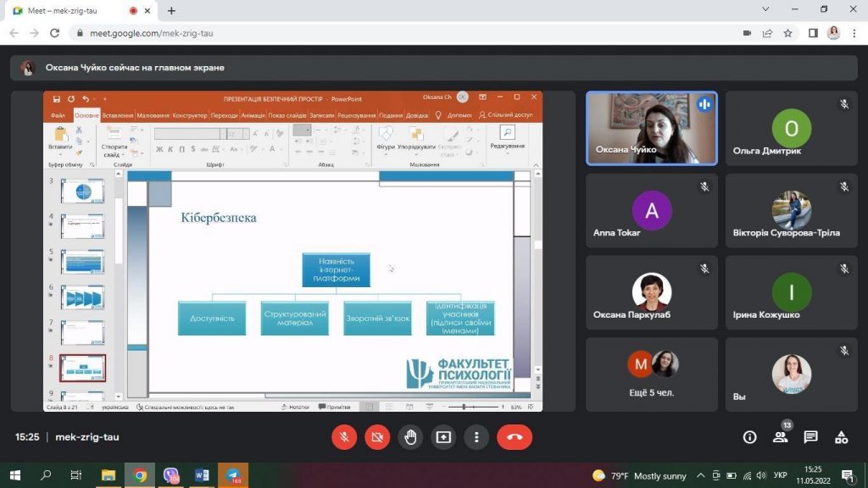This screenshot has height=488, width=868.
Task: Open the Meet activities panel
Action: point(841,437)
